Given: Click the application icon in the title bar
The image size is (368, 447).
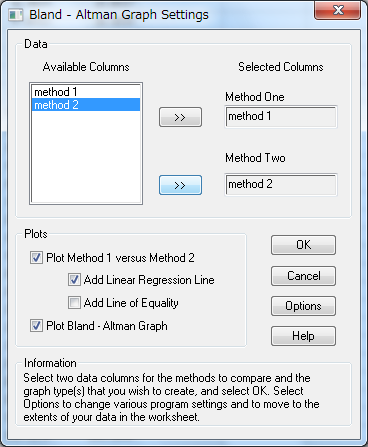Looking at the screenshot, I should pyautogui.click(x=16, y=15).
